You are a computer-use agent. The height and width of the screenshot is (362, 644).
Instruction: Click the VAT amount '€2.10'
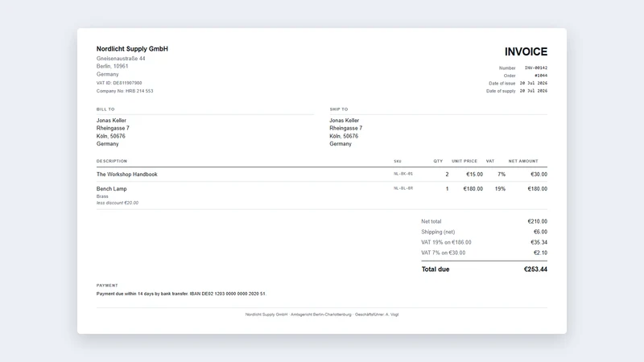[540, 253]
